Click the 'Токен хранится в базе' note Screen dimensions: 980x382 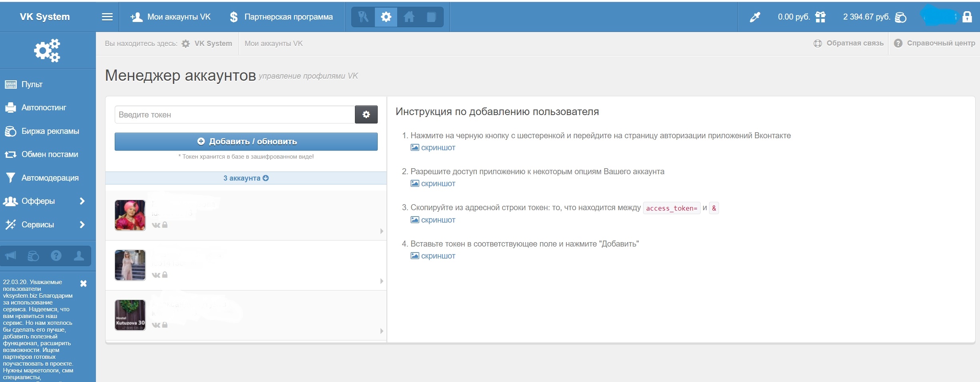[x=246, y=157]
